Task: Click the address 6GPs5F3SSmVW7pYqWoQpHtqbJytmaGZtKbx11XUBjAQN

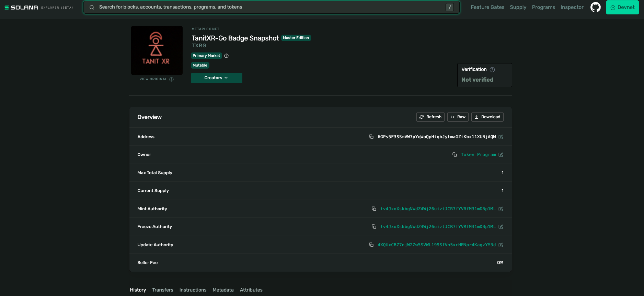Action: pyautogui.click(x=437, y=137)
